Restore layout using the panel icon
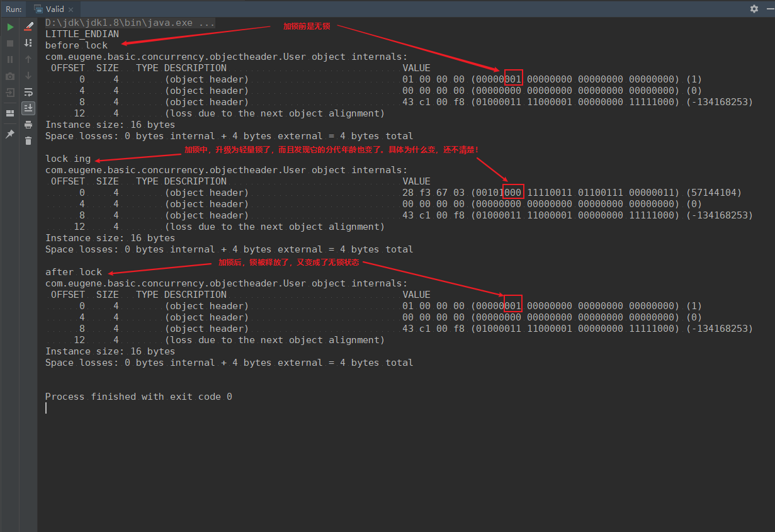 10,113
